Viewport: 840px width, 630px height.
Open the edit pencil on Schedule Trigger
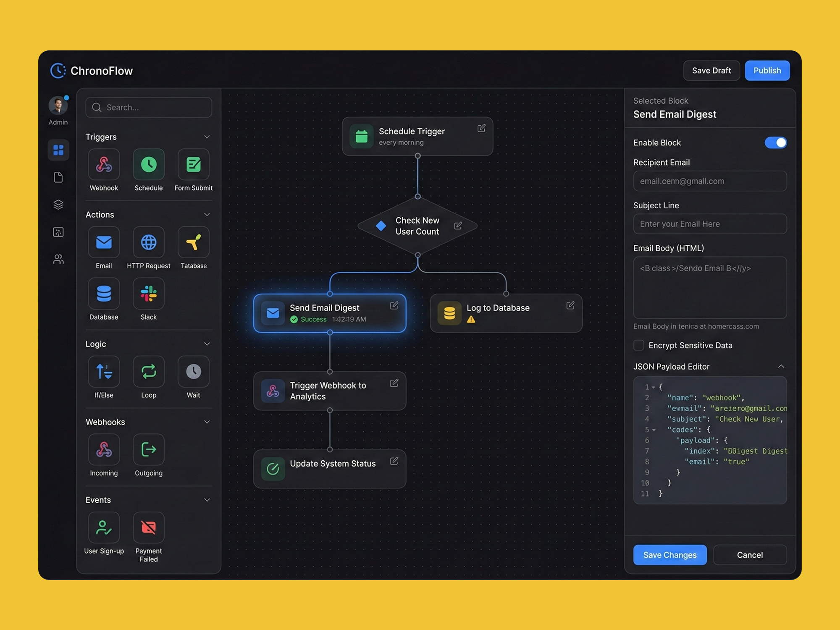[481, 129]
